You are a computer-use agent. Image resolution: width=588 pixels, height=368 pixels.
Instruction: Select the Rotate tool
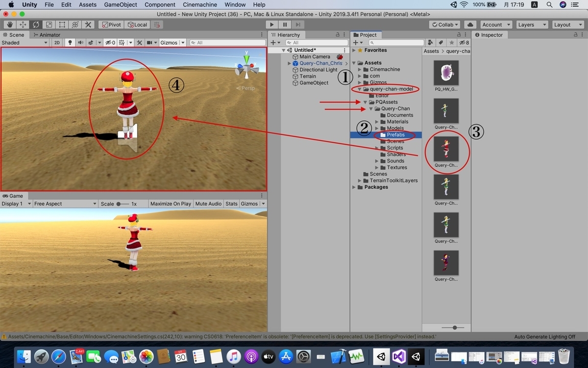pos(36,25)
